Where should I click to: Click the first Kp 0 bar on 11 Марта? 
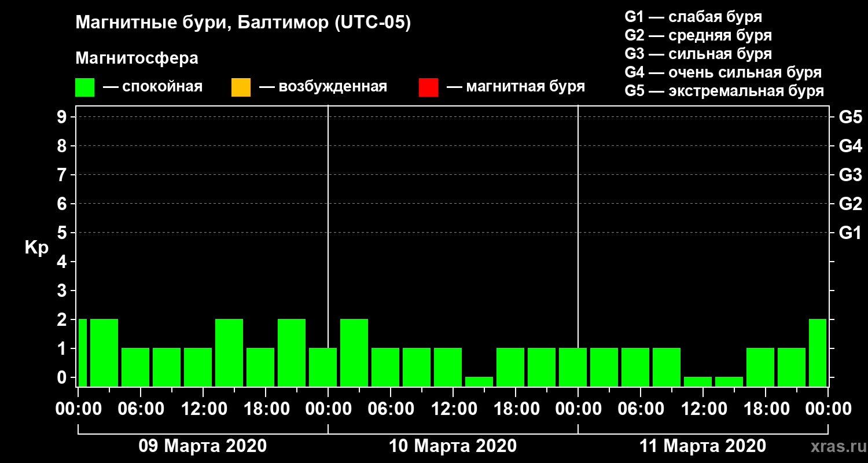coord(698,381)
